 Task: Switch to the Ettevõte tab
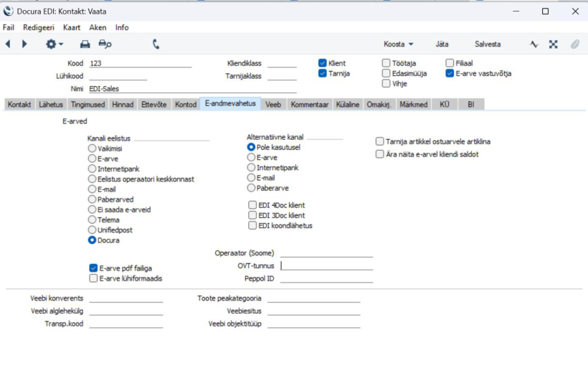pos(153,104)
